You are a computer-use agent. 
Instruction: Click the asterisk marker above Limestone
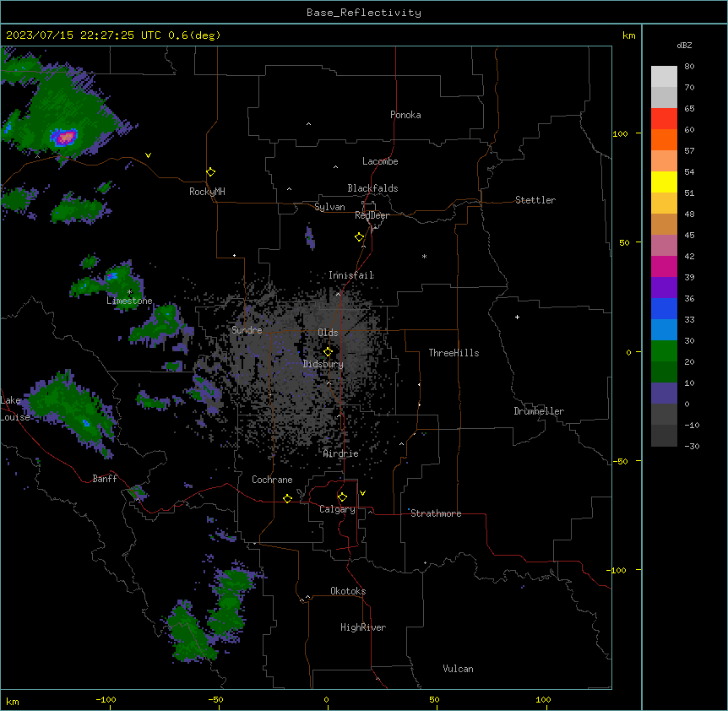coord(129,292)
